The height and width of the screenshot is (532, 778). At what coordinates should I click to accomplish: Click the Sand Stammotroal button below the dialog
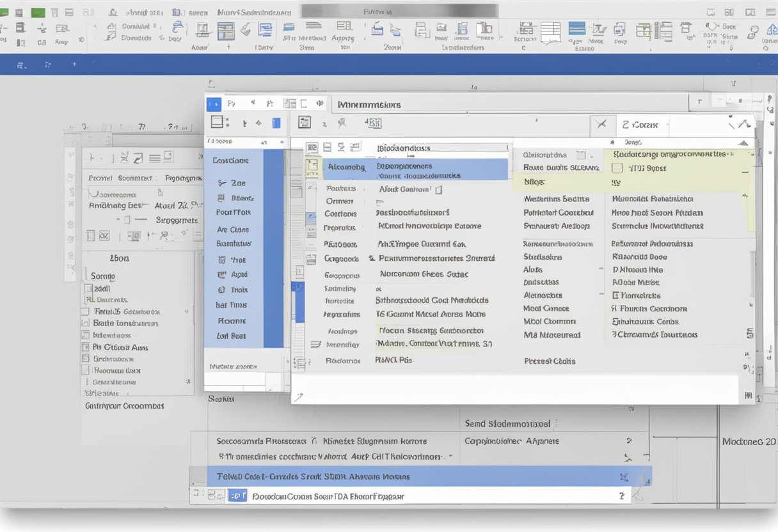coord(506,423)
